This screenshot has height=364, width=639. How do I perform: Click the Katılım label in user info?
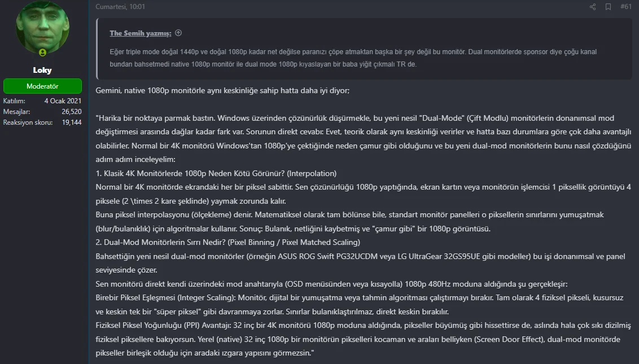[14, 100]
